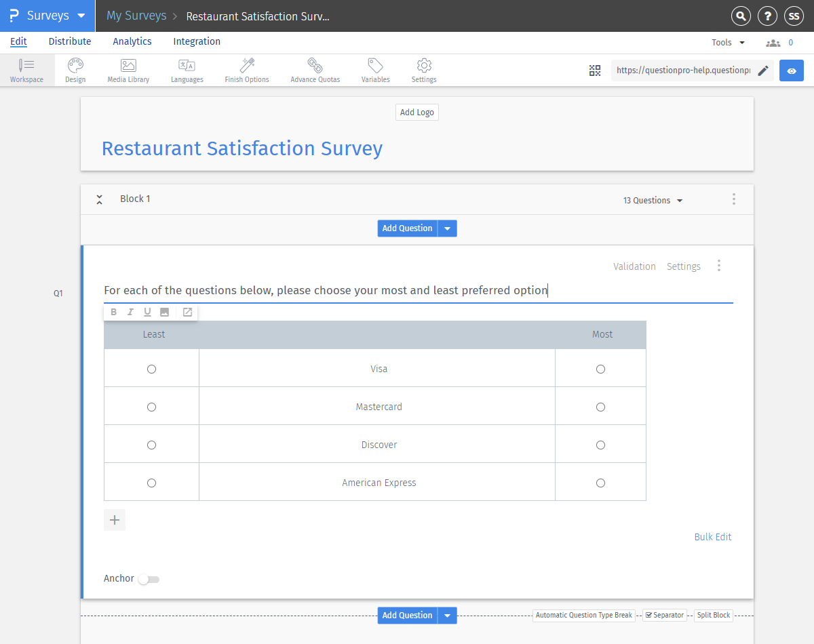Show the survey QR code
The width and height of the screenshot is (814, 644).
coord(595,70)
